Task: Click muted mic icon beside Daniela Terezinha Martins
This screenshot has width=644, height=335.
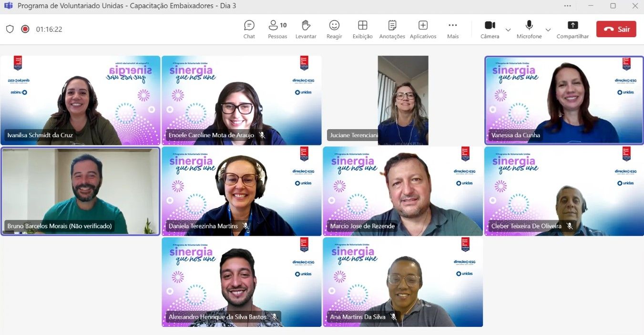Action: 245,226
